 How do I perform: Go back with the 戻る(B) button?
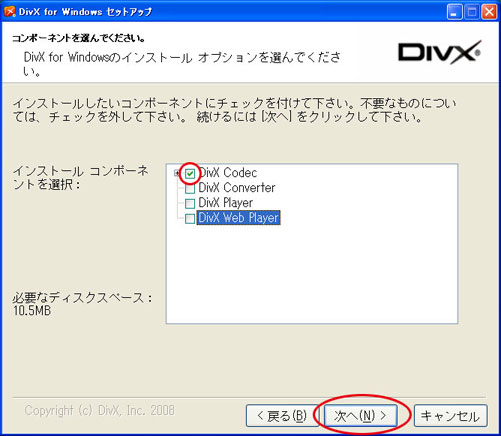[282, 416]
